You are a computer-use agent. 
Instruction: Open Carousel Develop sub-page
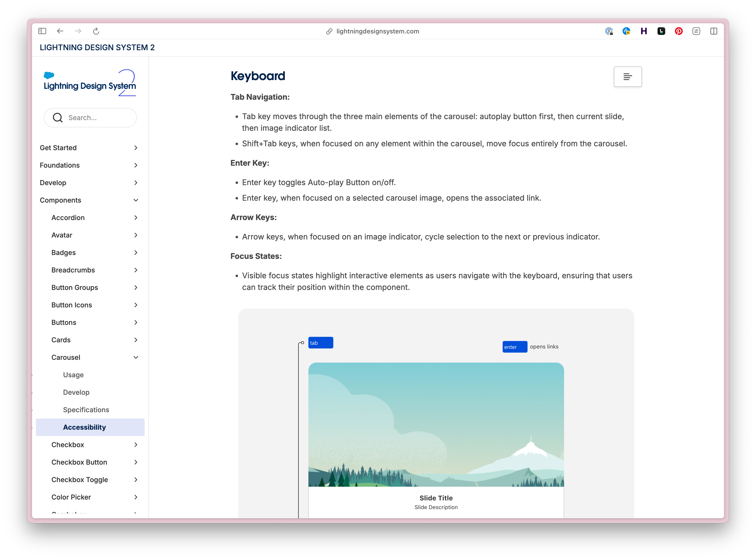[x=76, y=393]
